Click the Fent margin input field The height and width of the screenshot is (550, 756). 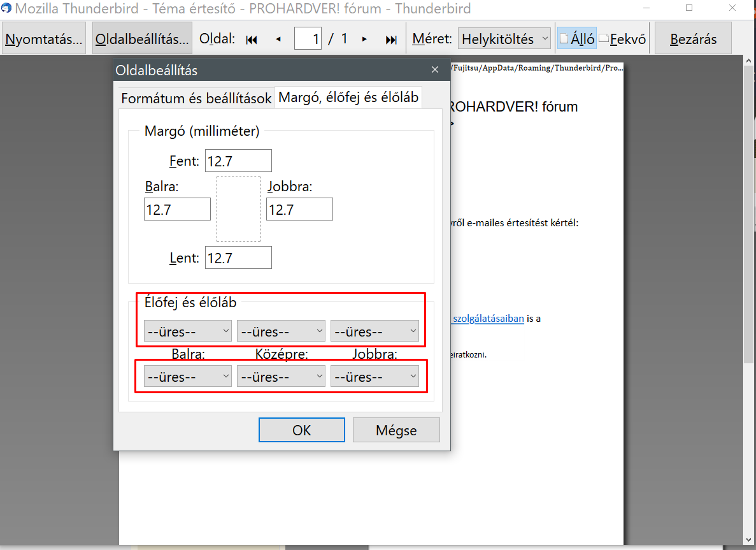coord(238,161)
